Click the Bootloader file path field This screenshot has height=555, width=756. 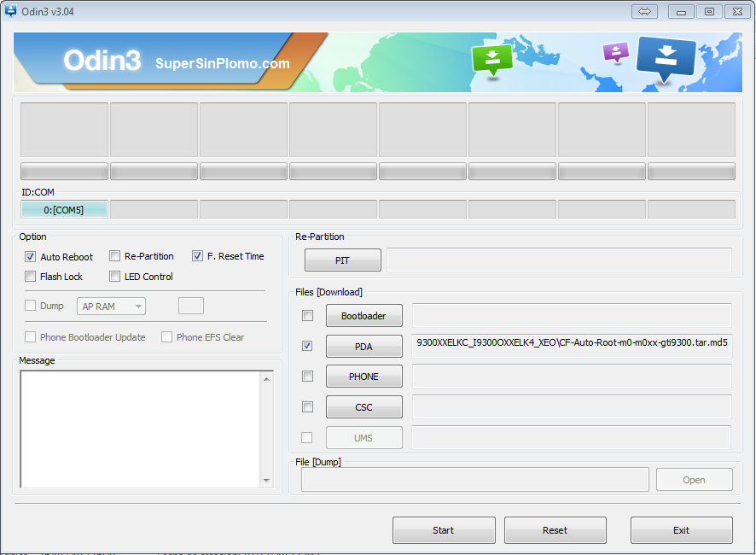[x=572, y=315]
